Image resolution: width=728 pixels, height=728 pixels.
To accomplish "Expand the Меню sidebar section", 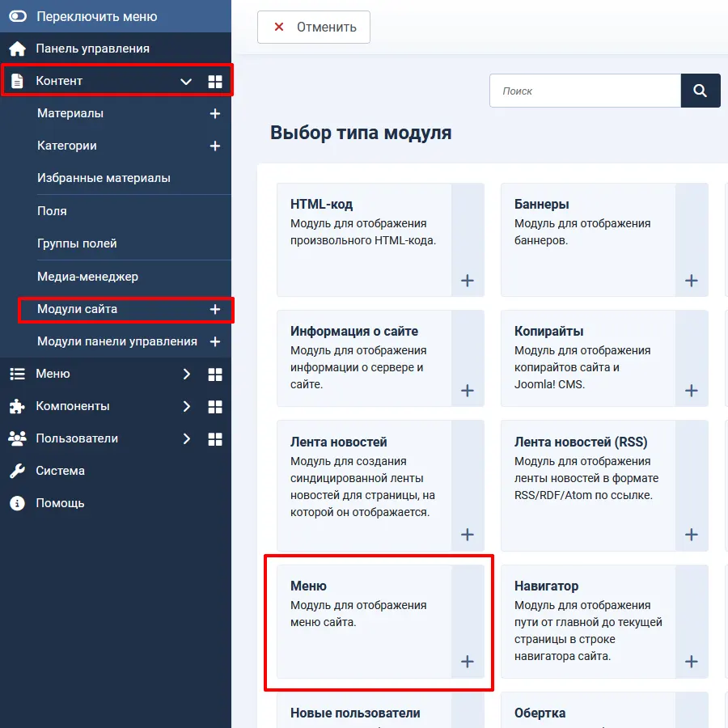I will (186, 375).
